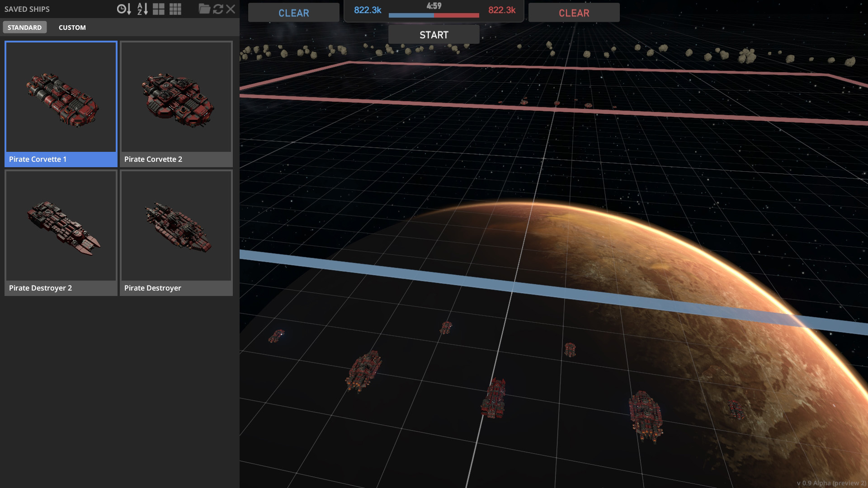Click the red team 822.3k value
868x488 pixels.
coord(502,10)
